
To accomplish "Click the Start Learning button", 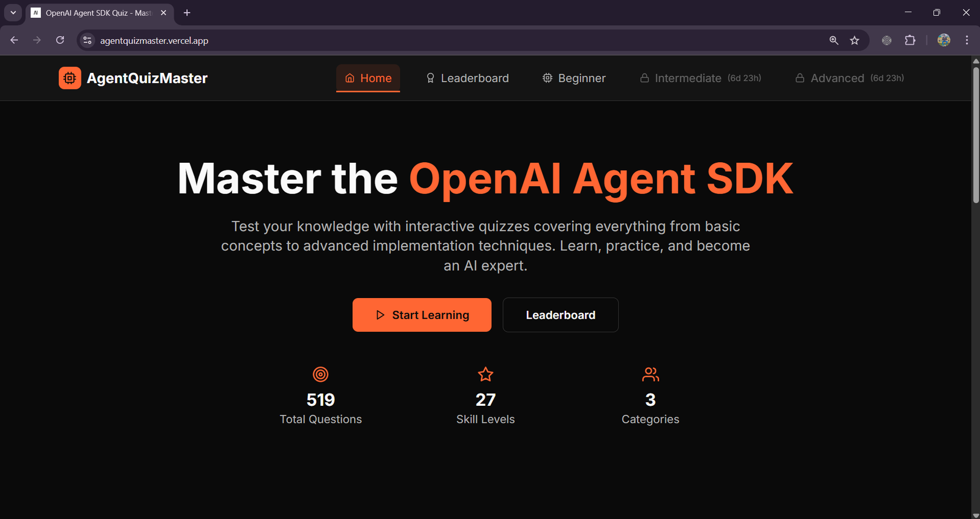I will click(422, 315).
